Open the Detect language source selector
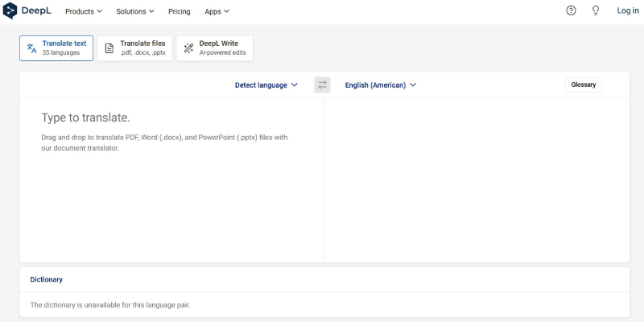The width and height of the screenshot is (644, 322). click(266, 85)
